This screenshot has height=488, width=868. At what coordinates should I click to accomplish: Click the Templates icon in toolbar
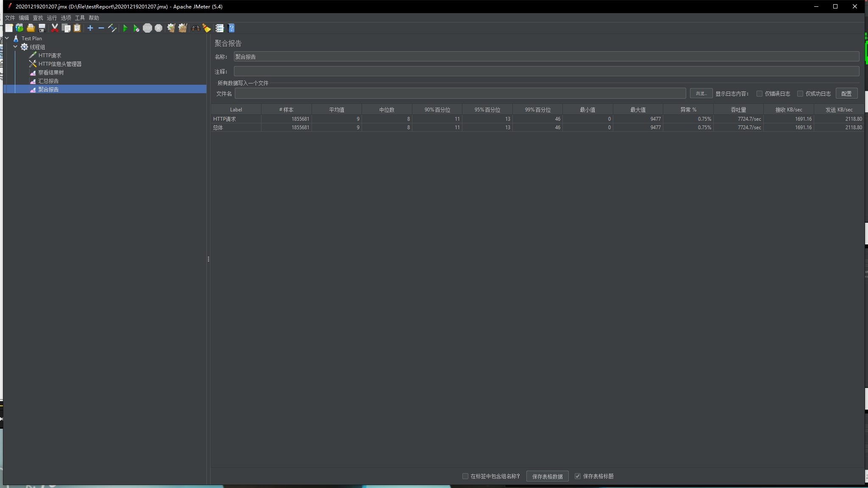pyautogui.click(x=19, y=28)
